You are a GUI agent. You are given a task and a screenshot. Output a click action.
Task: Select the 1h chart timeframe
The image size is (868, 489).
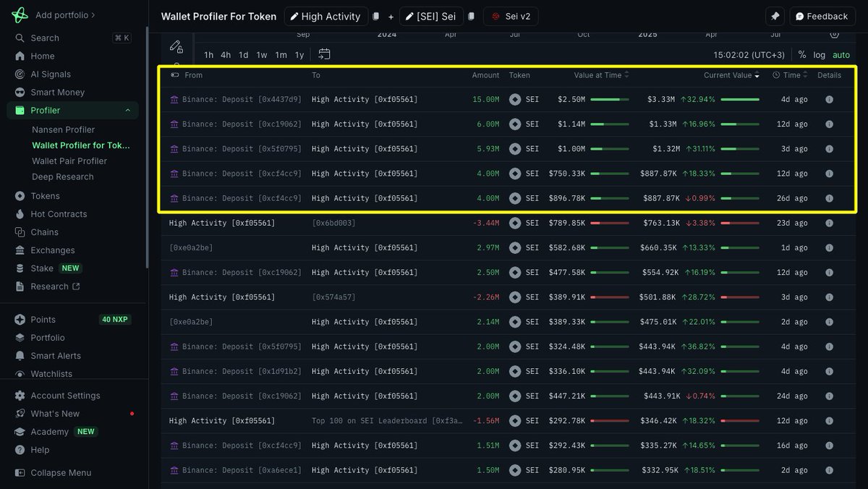point(208,55)
